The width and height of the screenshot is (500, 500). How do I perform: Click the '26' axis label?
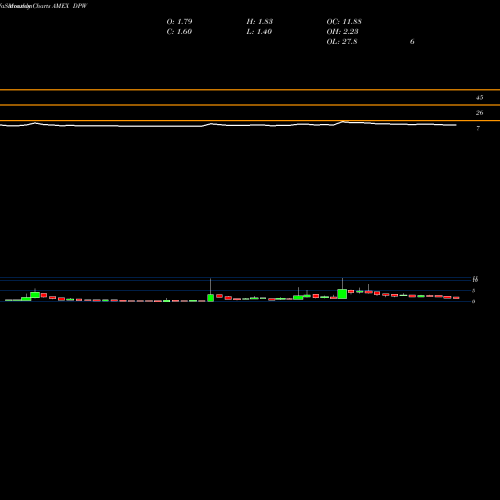pyautogui.click(x=479, y=113)
